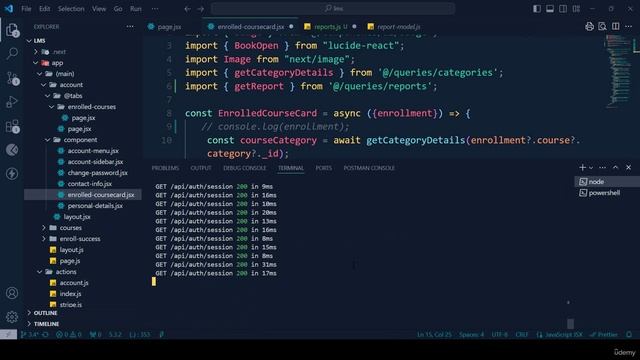Toggle the primary side bar layout icon
The image size is (640, 360).
537,9
